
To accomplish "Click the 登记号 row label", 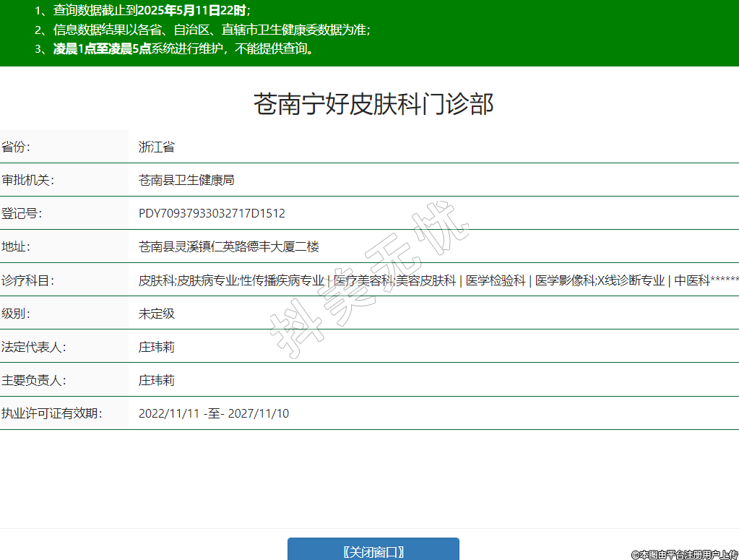I will [22, 214].
